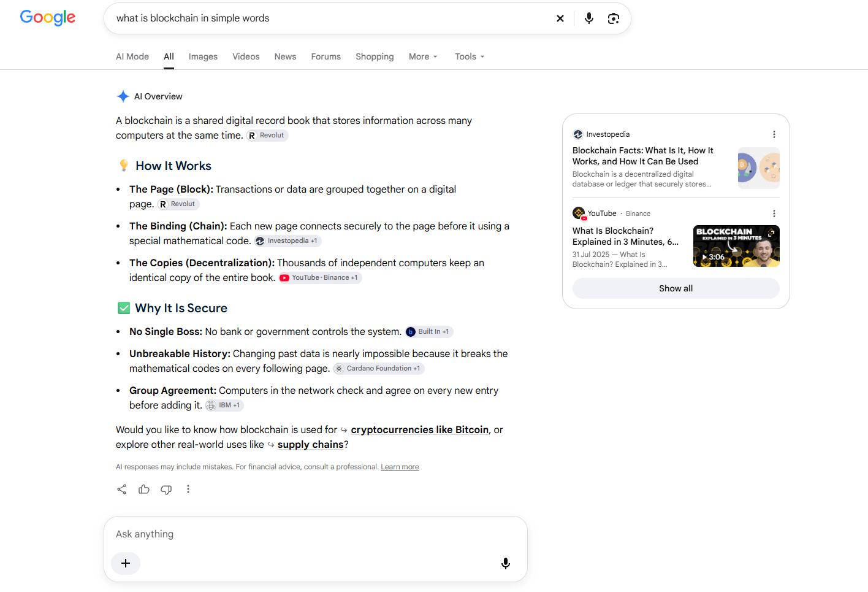Share the AI Overview response
This screenshot has width=868, height=592.
pyautogui.click(x=122, y=489)
